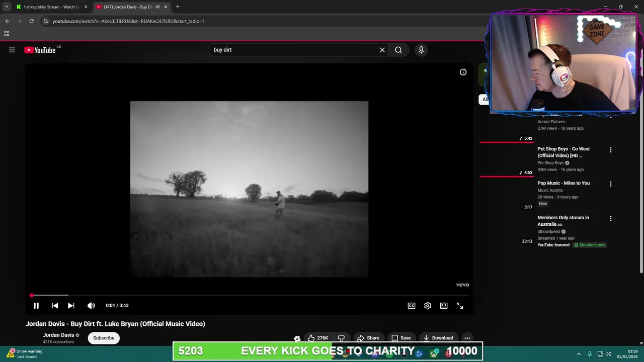Click the 'YouTube featured' label
Screen dimensions: 644x362
click(553, 245)
